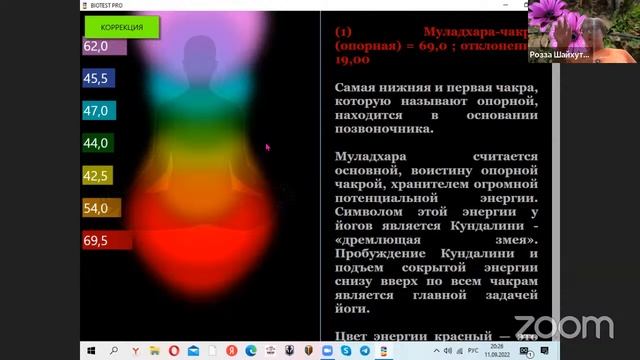Open Telegram from the taskbar
Viewport: 640px width, 360px height.
(x=365, y=351)
